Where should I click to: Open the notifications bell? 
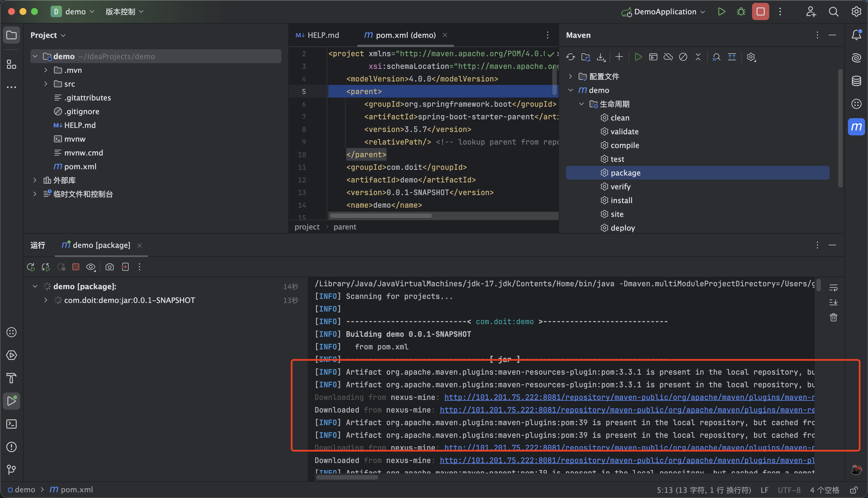point(856,35)
